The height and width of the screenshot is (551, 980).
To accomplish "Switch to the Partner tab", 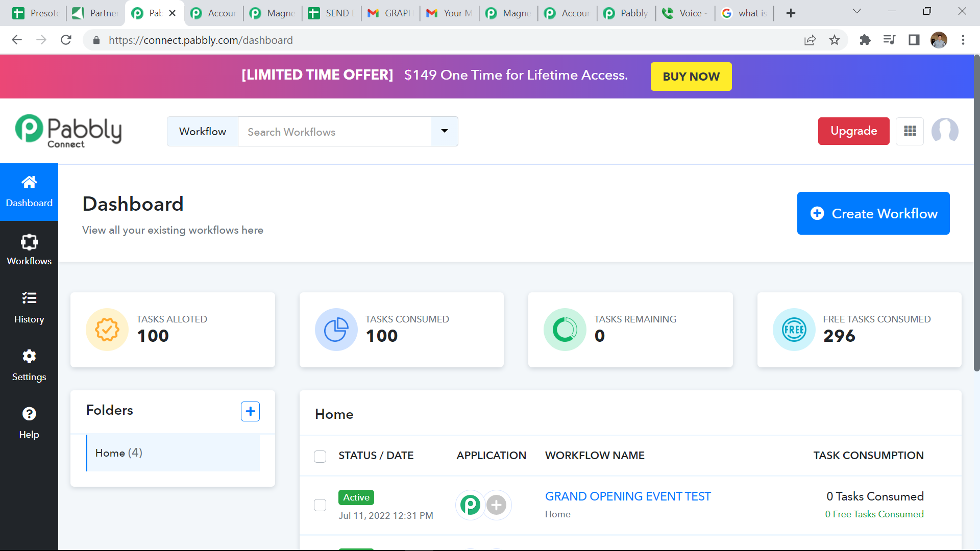I will point(95,13).
